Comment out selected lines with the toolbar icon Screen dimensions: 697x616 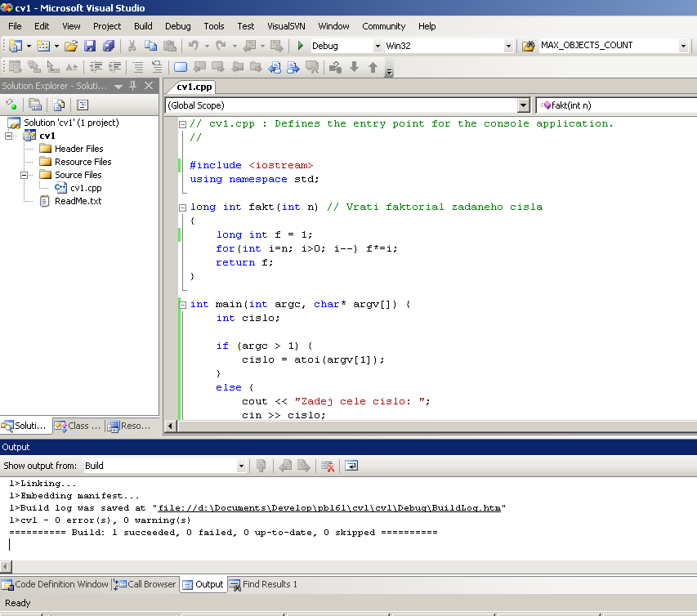138,67
